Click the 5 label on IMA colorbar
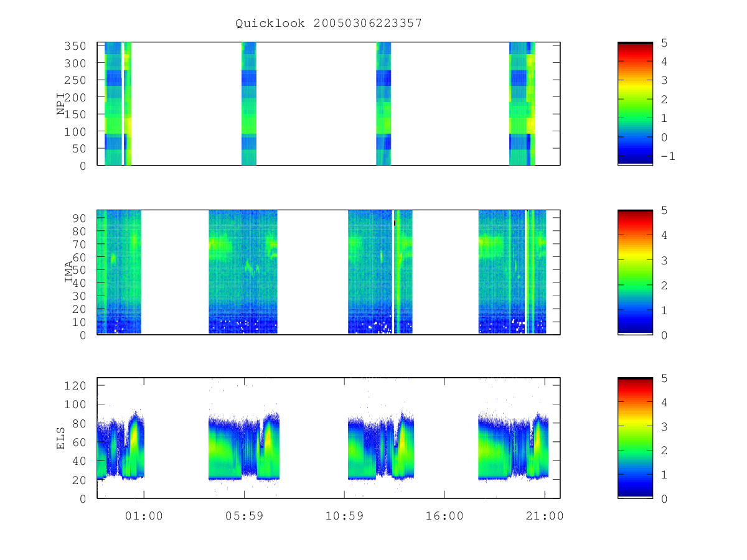 pyautogui.click(x=664, y=210)
